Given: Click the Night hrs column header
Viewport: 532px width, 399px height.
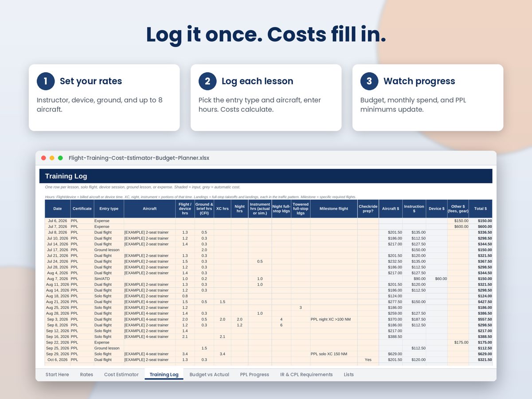Looking at the screenshot, I should click(x=239, y=209).
